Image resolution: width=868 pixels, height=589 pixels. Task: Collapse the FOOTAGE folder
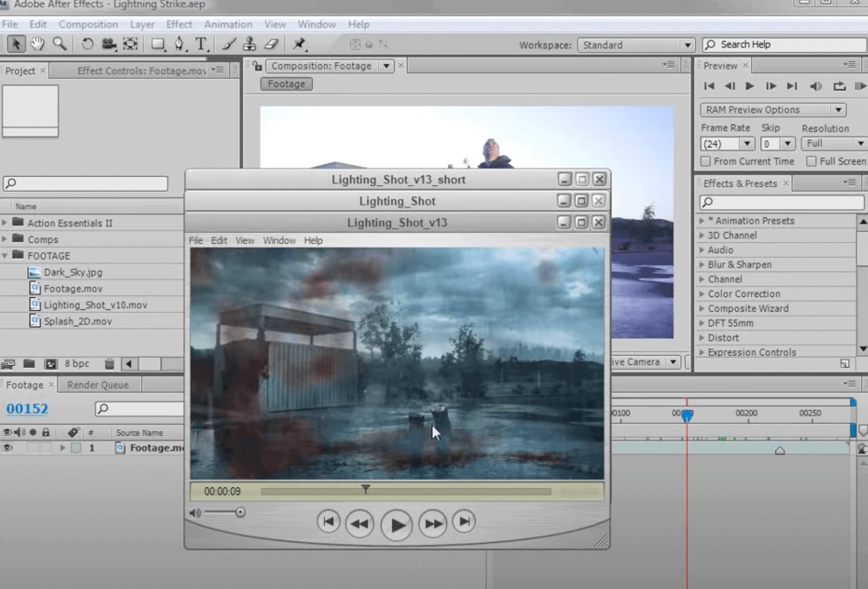[5, 256]
